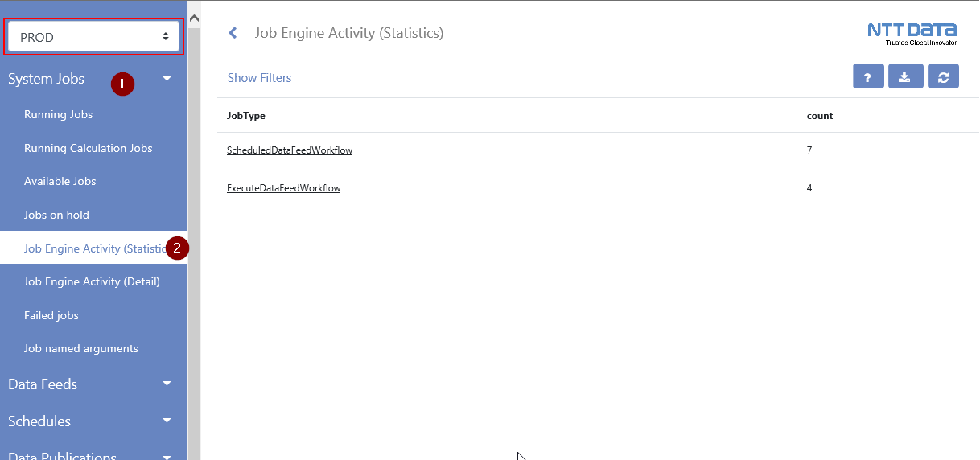The image size is (980, 460).
Task: Open Available Jobs in the sidebar
Action: pos(60,181)
